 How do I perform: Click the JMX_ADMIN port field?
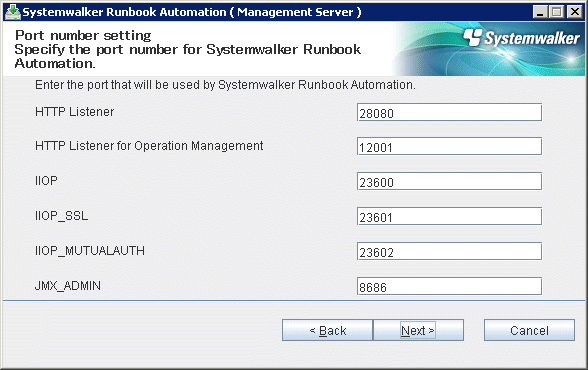tap(449, 286)
